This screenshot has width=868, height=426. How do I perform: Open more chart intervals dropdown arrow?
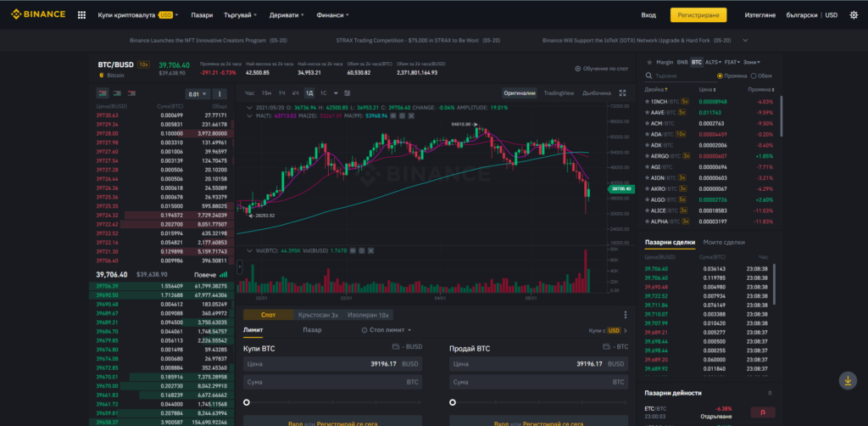coord(337,93)
